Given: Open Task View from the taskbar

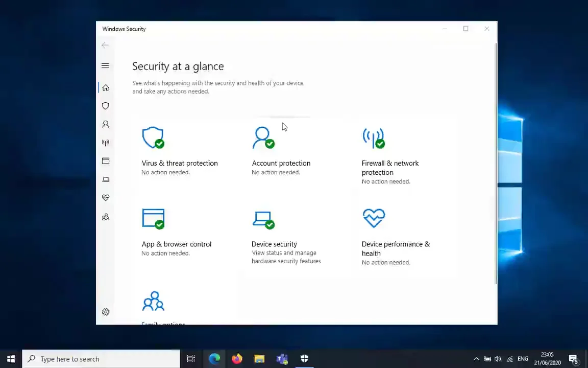Looking at the screenshot, I should [191, 358].
